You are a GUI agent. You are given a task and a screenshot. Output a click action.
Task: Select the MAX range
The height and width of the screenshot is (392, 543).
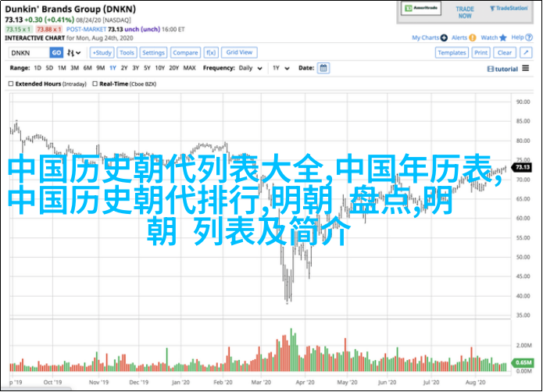click(x=189, y=68)
